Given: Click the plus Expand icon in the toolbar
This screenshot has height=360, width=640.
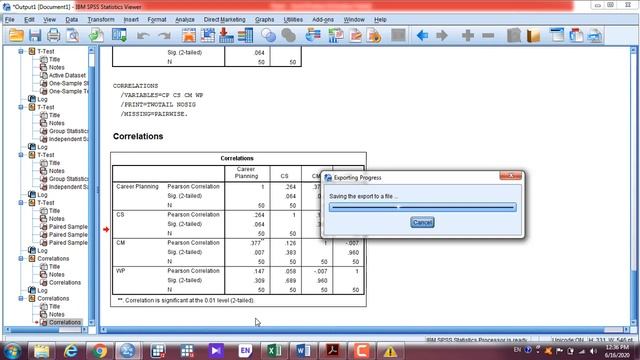Looking at the screenshot, I should pos(468,36).
